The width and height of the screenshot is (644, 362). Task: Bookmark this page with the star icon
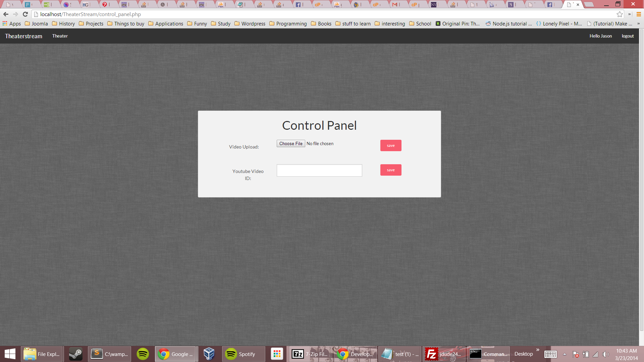(620, 14)
